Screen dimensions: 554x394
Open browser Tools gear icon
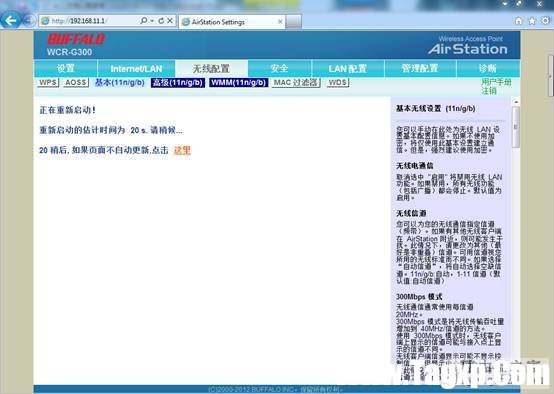coord(546,21)
